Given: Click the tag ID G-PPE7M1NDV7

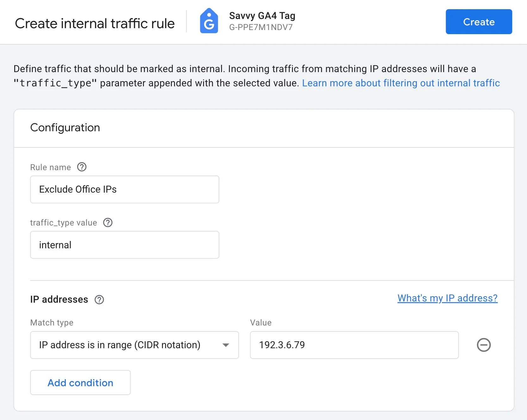Looking at the screenshot, I should pyautogui.click(x=261, y=27).
